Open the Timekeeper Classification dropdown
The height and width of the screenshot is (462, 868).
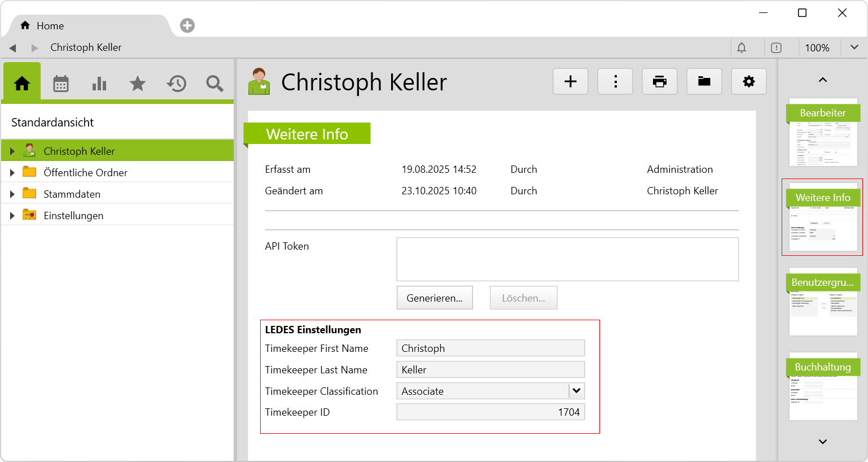pyautogui.click(x=576, y=391)
